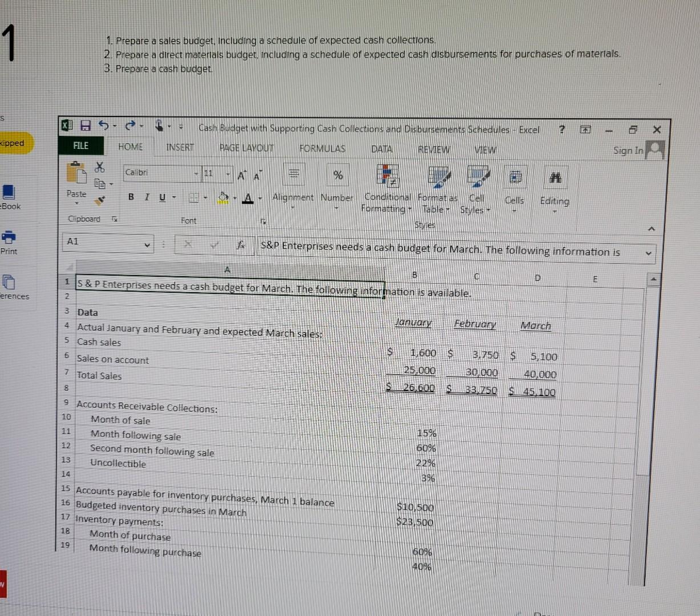Viewport: 700px width, 616px height.
Task: Click the Save icon on quick access toolbar
Action: 84,125
